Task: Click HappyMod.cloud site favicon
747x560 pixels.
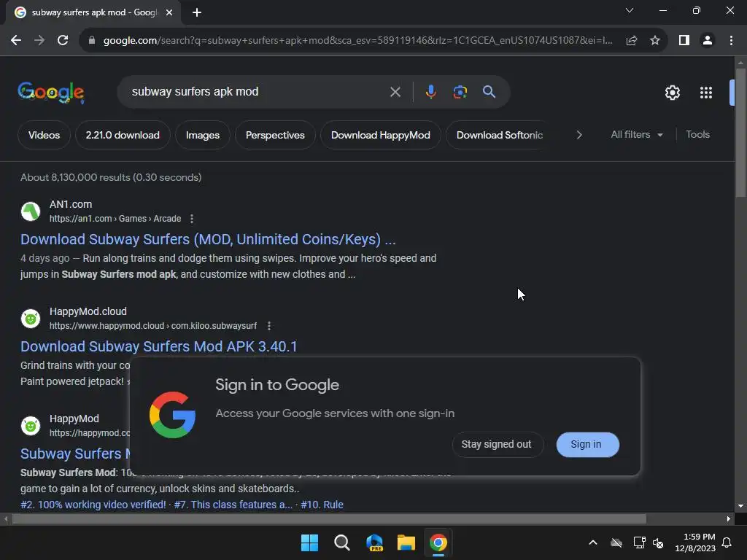Action: pyautogui.click(x=31, y=319)
